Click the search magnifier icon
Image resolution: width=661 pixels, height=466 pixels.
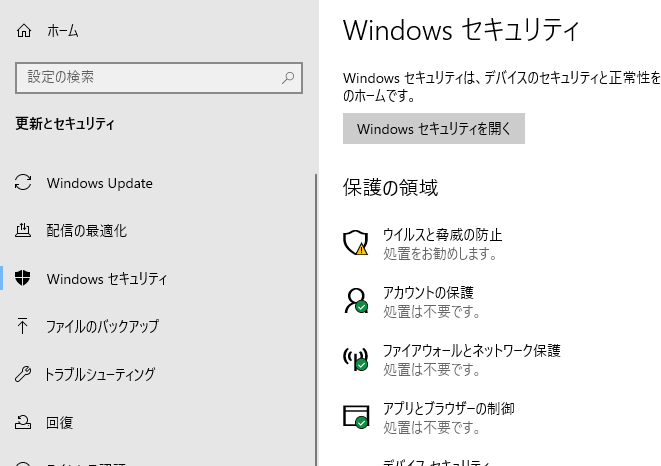287,77
